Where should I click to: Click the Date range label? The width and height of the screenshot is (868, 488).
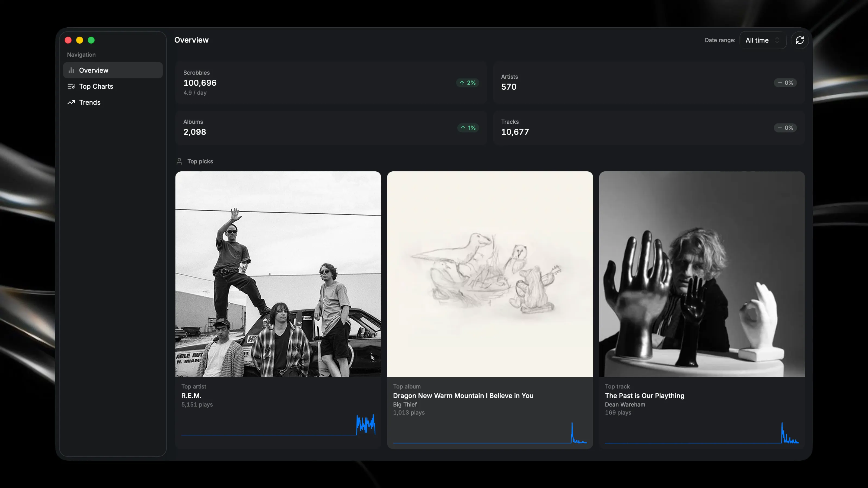click(x=720, y=40)
